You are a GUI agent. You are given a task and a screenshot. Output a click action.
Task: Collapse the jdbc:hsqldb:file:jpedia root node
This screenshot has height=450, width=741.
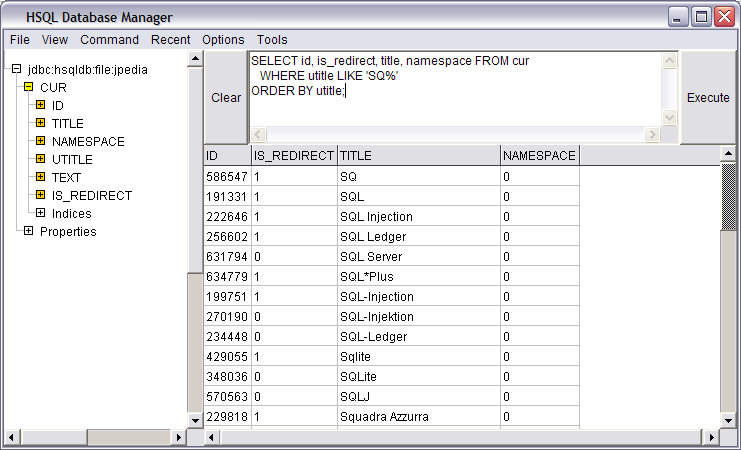coord(17,69)
